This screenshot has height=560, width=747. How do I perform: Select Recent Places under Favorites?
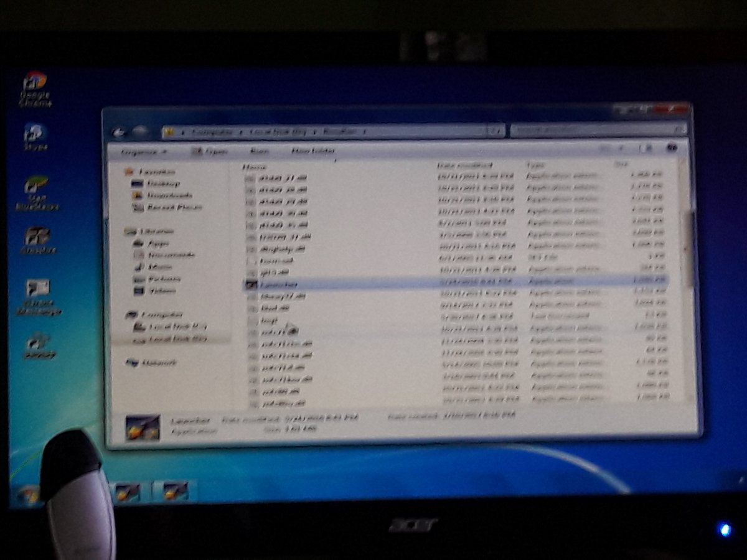tap(167, 207)
